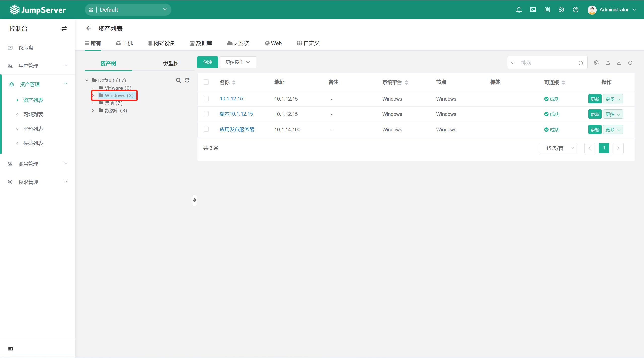Expand the 数据库 (3) tree node
This screenshot has width=644, height=358.
click(x=93, y=111)
